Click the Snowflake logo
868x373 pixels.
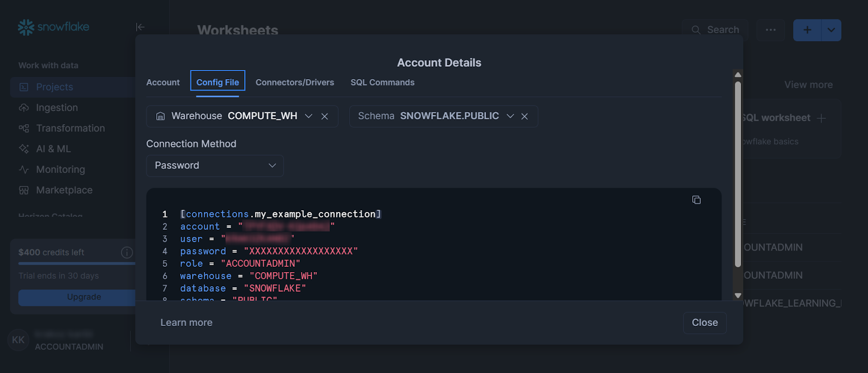[53, 27]
